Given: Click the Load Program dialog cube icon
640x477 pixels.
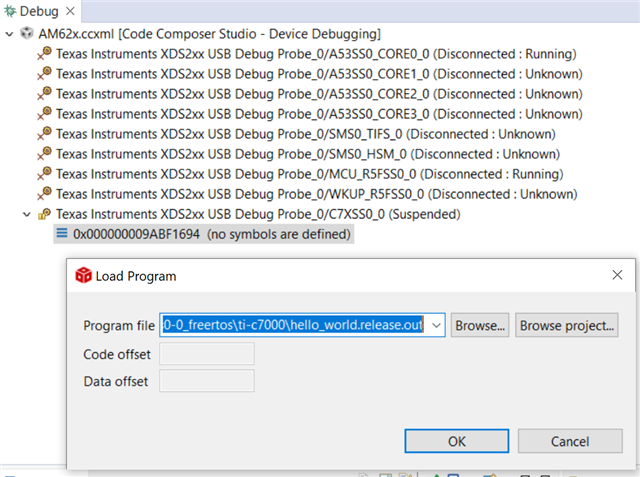Looking at the screenshot, I should [x=84, y=275].
